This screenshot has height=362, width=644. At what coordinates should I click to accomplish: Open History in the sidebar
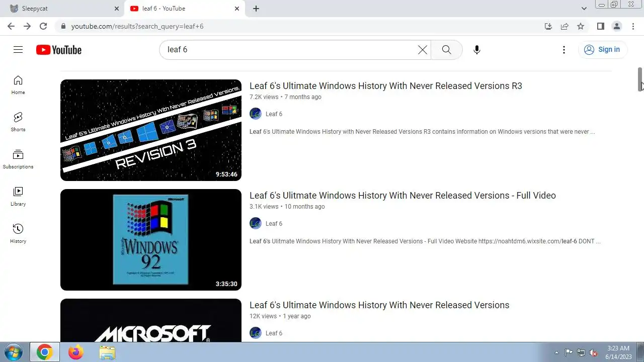[x=18, y=234]
